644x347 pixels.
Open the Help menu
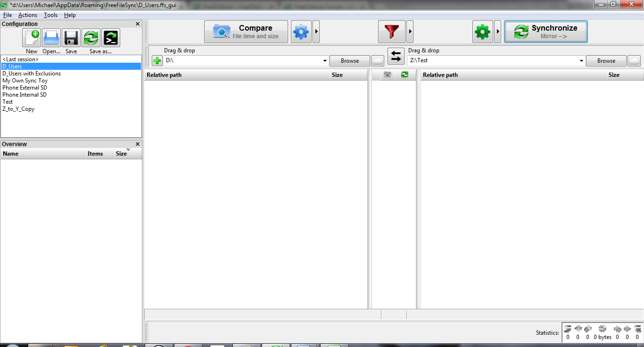click(x=70, y=15)
